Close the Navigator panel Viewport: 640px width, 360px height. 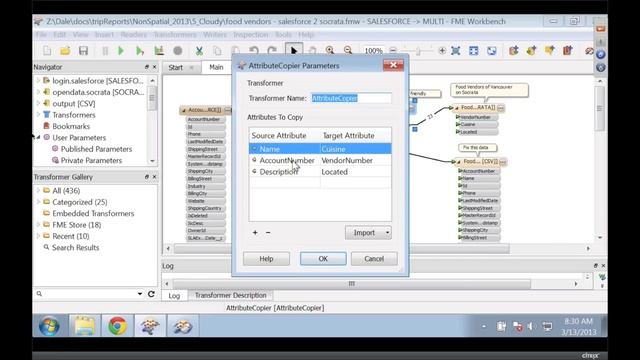[154, 67]
